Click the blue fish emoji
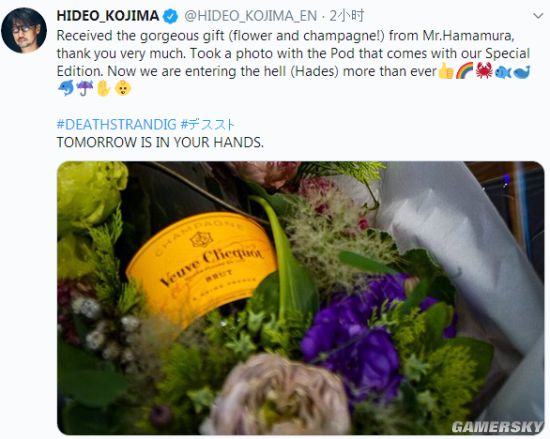This screenshot has width=550, height=439. pos(503,72)
